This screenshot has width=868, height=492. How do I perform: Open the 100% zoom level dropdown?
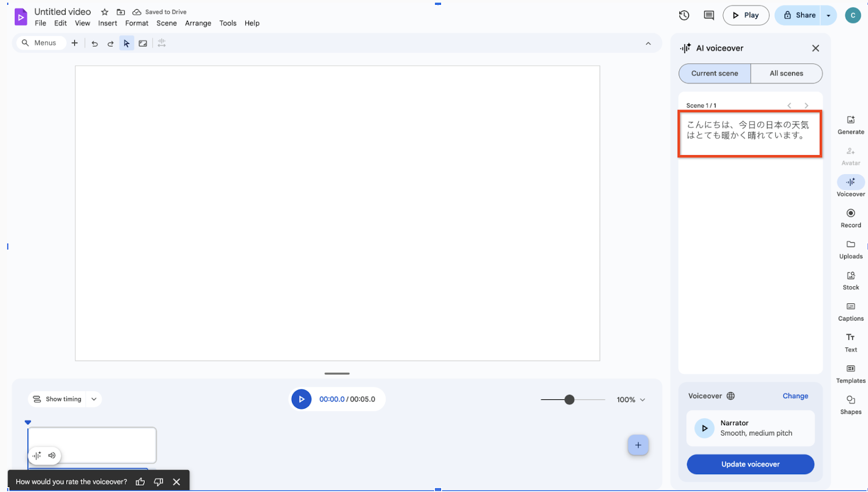[x=630, y=399]
